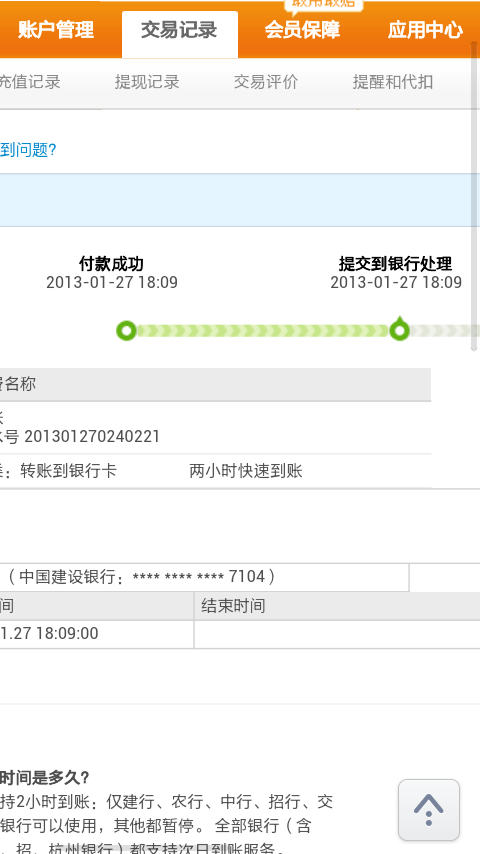Go to 充值记录 sub-menu
Screen dimensions: 480x854
[30, 82]
